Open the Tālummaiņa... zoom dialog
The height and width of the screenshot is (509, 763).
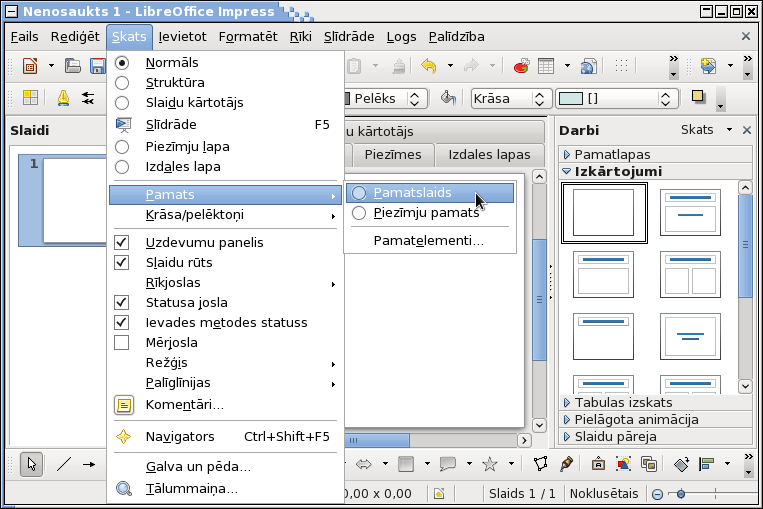click(x=224, y=489)
